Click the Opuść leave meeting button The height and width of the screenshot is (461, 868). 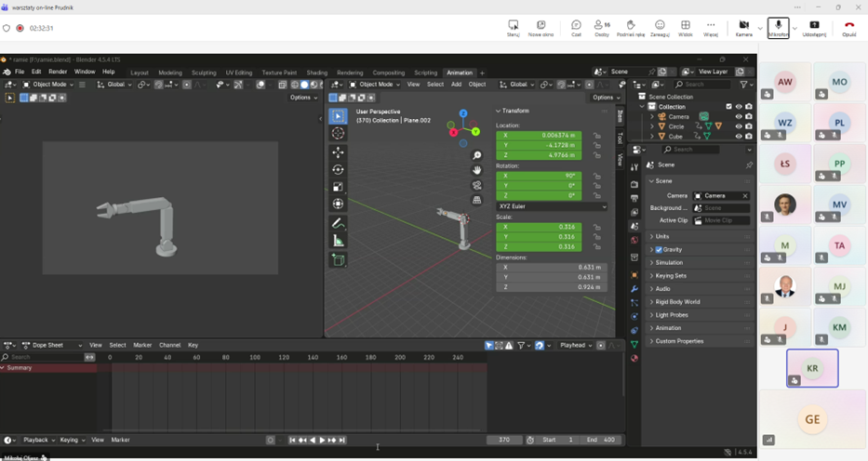[848, 28]
